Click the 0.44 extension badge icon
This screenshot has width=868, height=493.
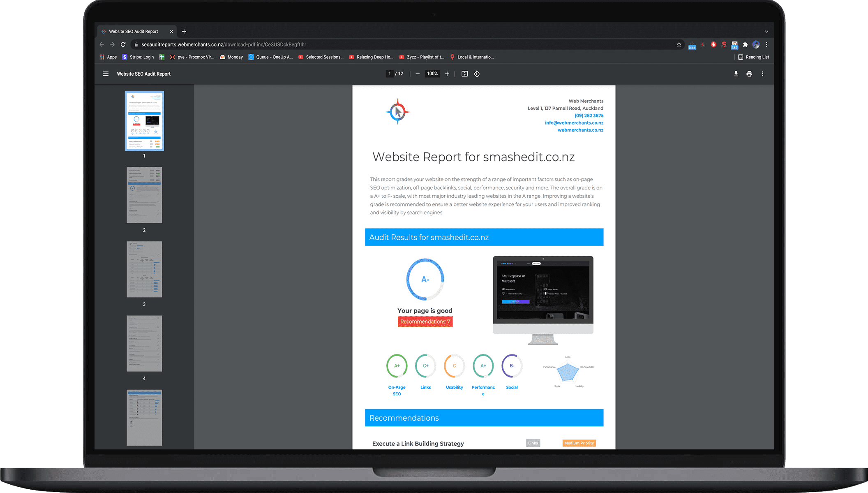(692, 45)
